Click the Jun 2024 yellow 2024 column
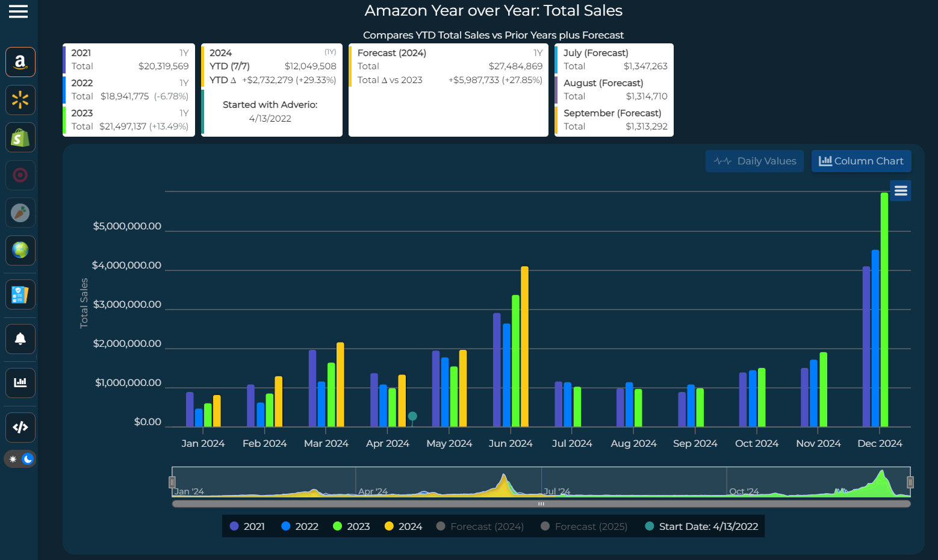The width and height of the screenshot is (938, 560). (524, 347)
